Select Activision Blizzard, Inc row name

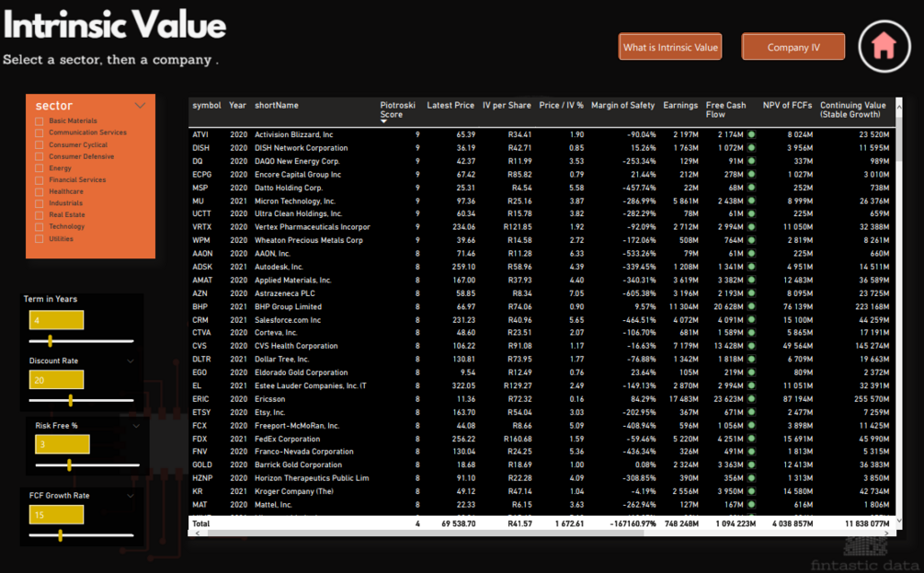(293, 134)
